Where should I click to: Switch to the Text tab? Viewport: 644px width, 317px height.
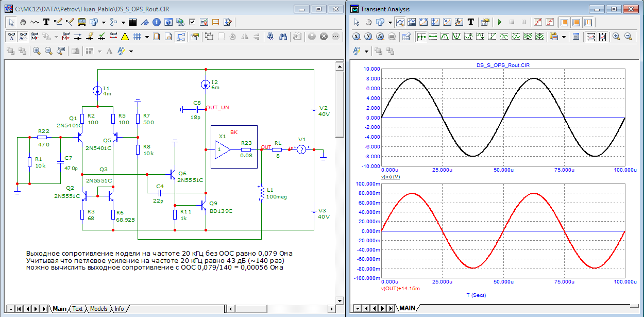coord(77,309)
